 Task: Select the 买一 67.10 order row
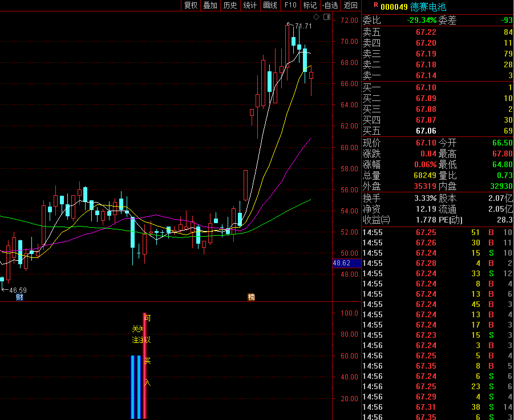(x=438, y=87)
